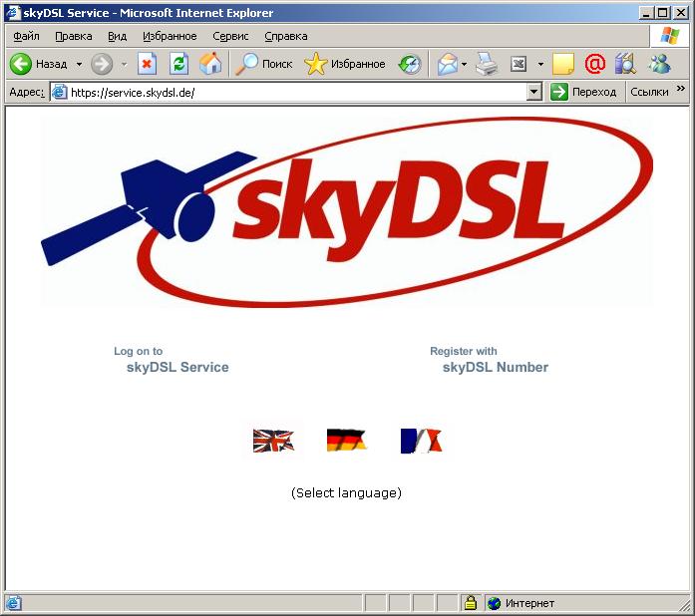This screenshot has height=616, width=695.
Task: Click the IE title bar system icon
Action: pos(13,13)
